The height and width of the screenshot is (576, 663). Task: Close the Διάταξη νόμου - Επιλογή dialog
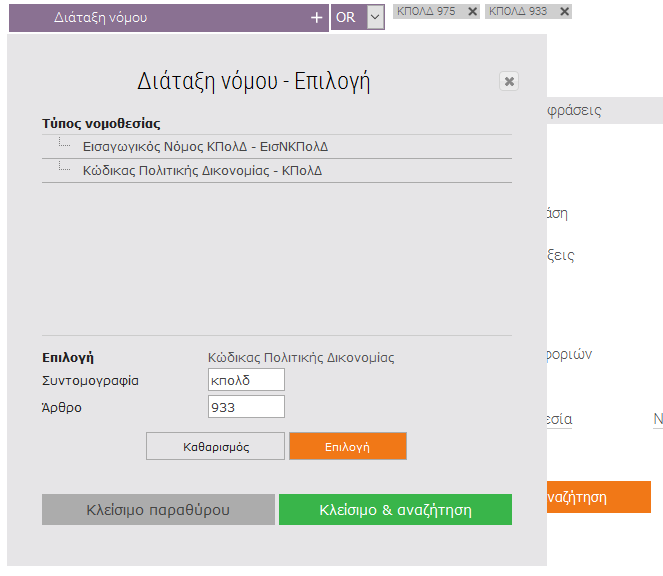[509, 82]
